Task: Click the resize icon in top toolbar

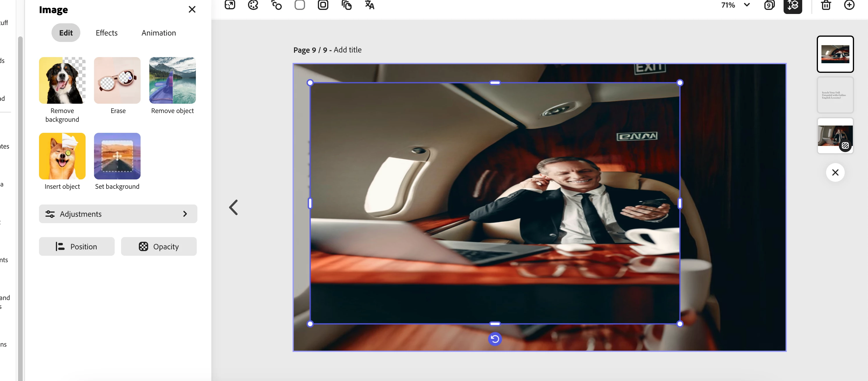Action: (x=230, y=5)
